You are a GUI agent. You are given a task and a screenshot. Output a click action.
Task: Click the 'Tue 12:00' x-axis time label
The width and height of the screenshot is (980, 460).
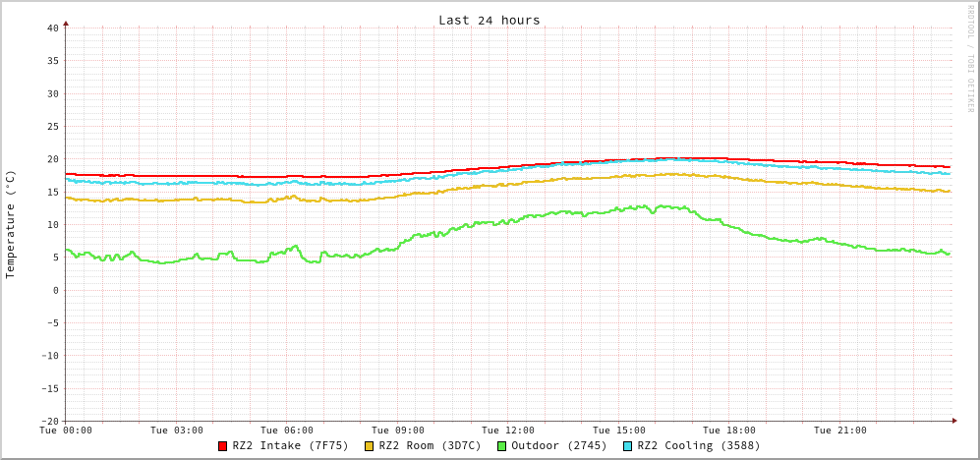(508, 431)
